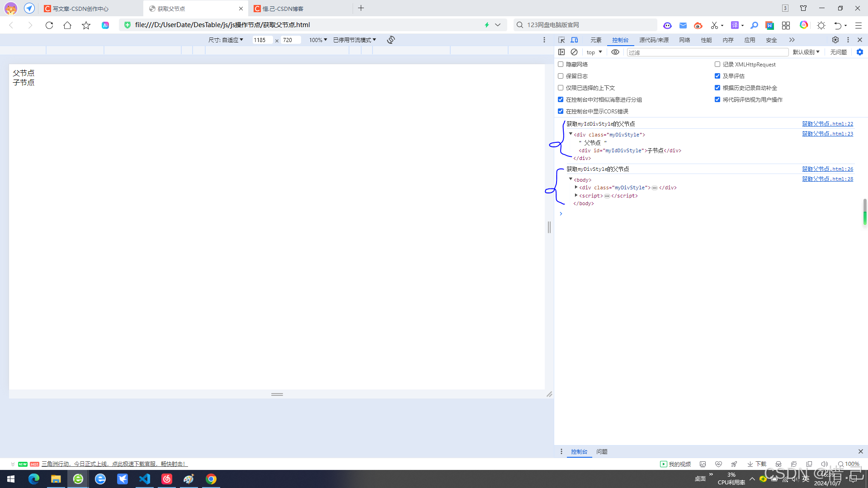Toggle live expression eye icon
The image size is (868, 488).
tap(615, 52)
